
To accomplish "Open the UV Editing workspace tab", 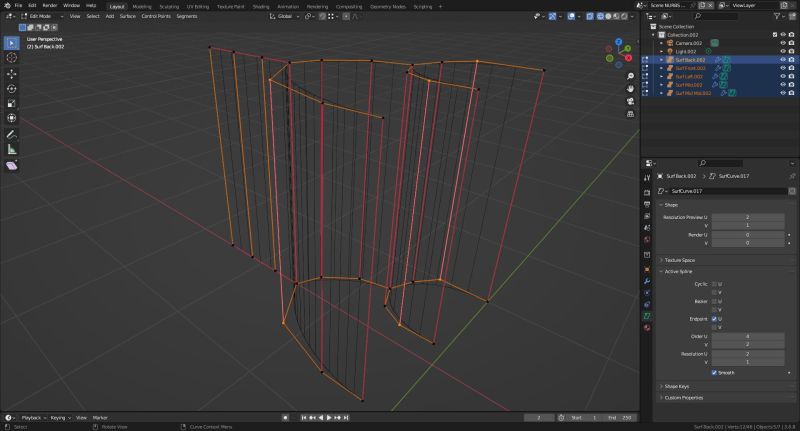I will pyautogui.click(x=198, y=7).
